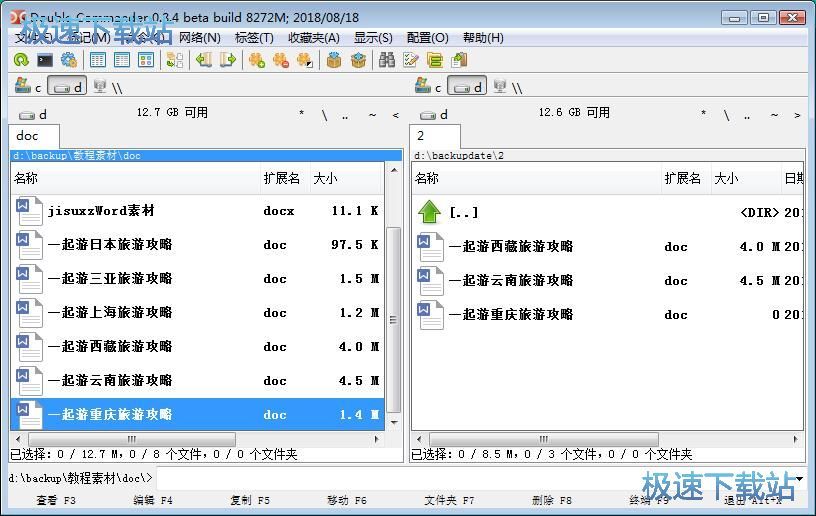Viewport: 816px width, 516px height.
Task: Switch left panel to drive c
Action: point(28,87)
